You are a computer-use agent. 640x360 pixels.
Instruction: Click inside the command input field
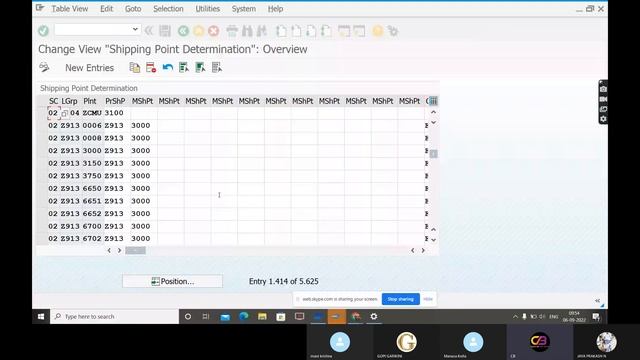tap(93, 29)
